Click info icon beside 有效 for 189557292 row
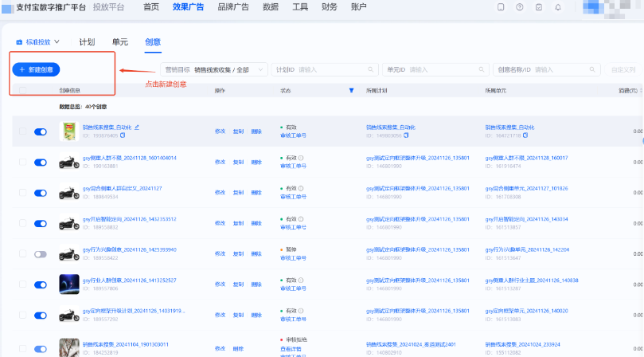The height and width of the screenshot is (357, 644). point(301,311)
